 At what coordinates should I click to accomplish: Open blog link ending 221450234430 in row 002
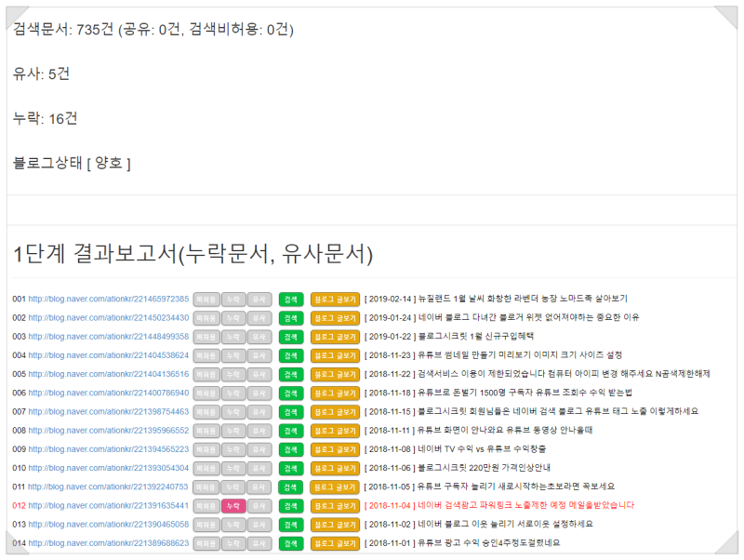pos(108,317)
